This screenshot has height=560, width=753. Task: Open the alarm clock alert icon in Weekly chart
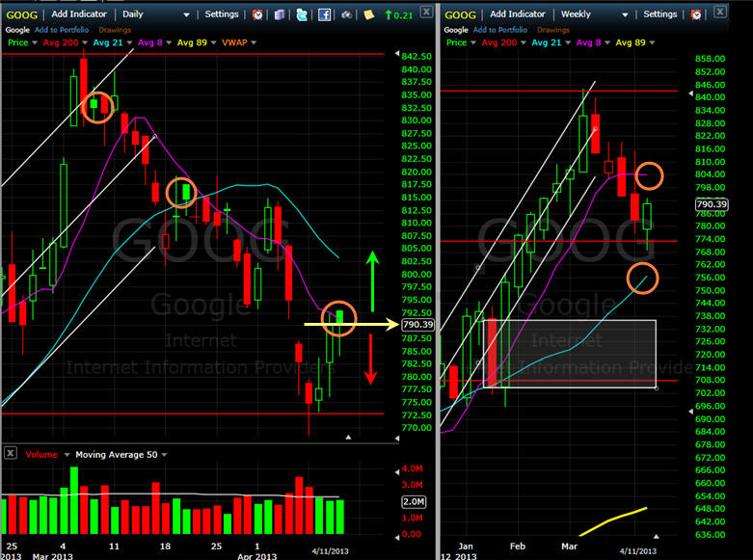[x=696, y=14]
